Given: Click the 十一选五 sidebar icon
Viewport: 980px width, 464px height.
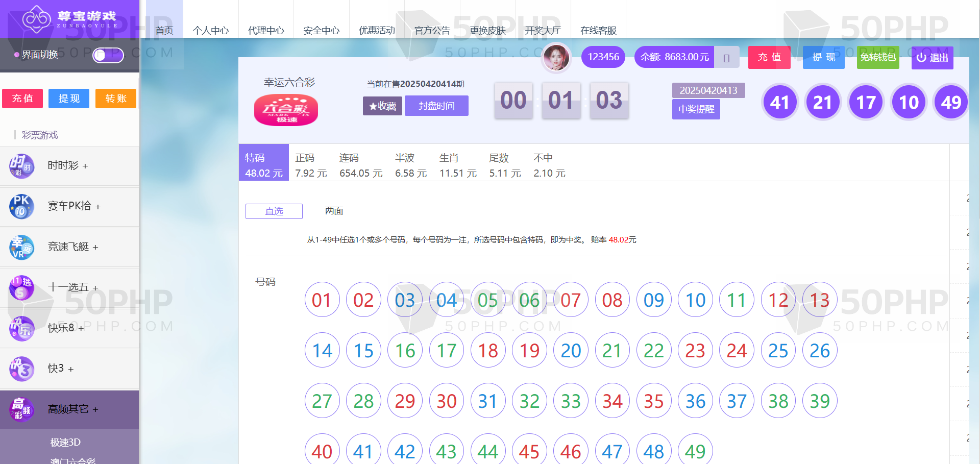Looking at the screenshot, I should pos(21,287).
